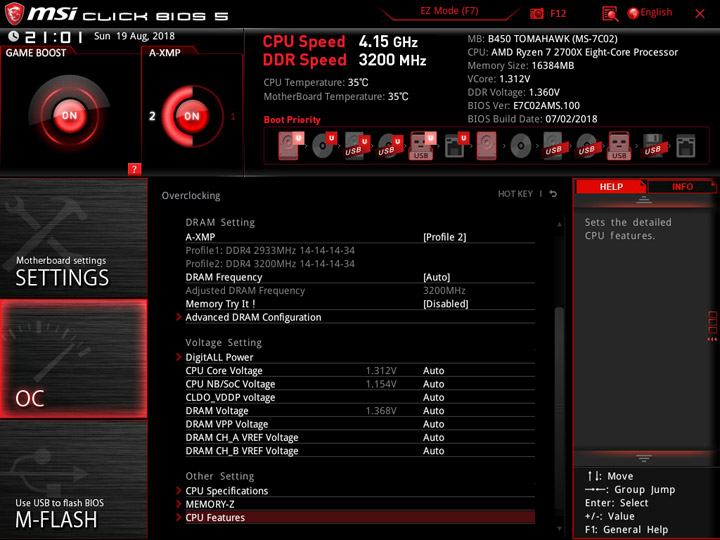This screenshot has height=540, width=720.
Task: Open the highlighted CPU Features submenu
Action: [x=360, y=518]
